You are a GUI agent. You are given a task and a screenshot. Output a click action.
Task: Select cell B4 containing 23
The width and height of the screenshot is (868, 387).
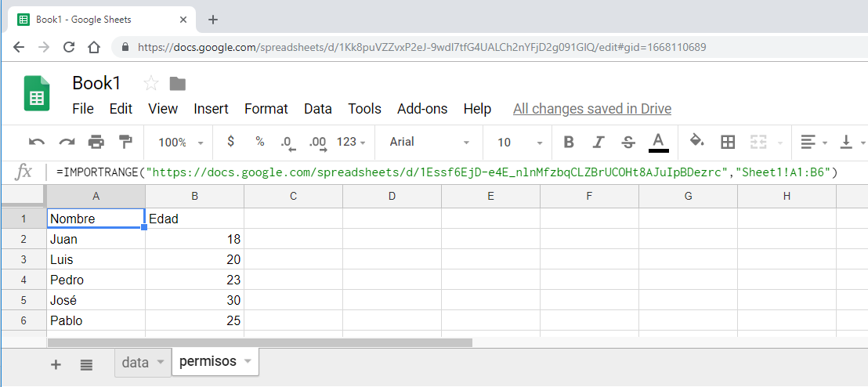coord(194,280)
